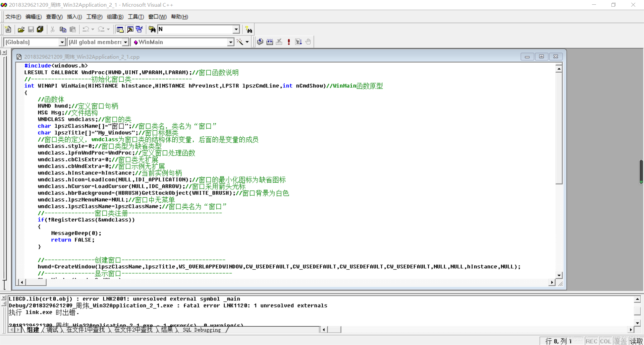Click the Open file folder icon

(21, 29)
